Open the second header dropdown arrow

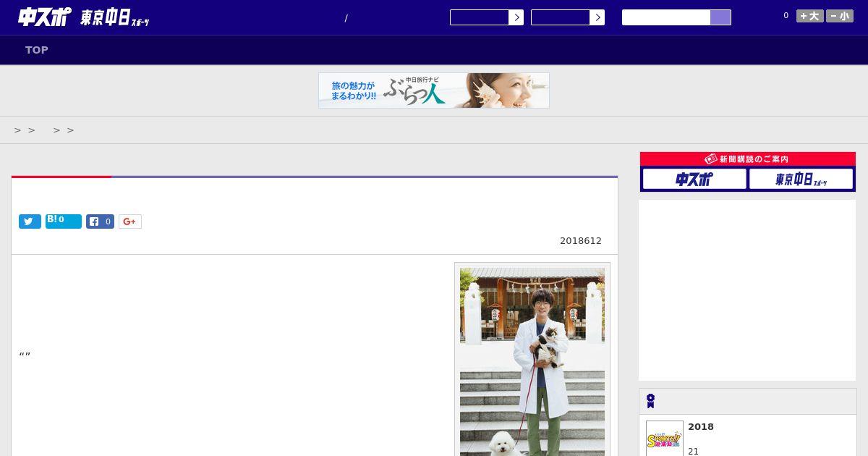597,17
